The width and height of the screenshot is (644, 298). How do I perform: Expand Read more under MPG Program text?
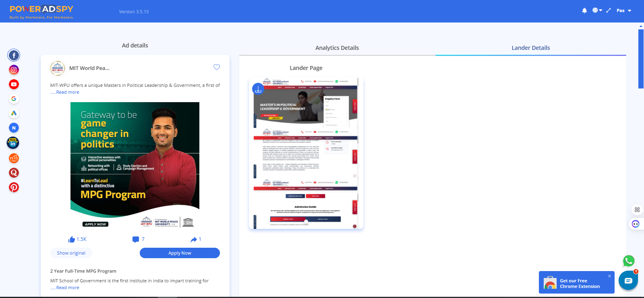point(68,288)
